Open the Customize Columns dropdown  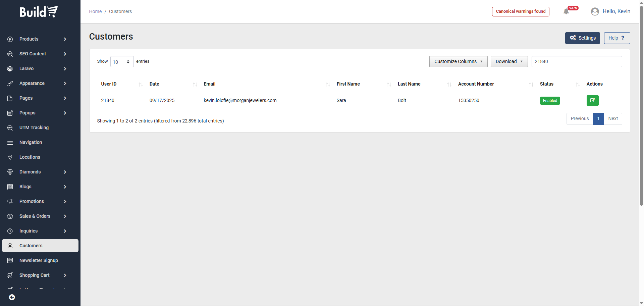pos(459,61)
